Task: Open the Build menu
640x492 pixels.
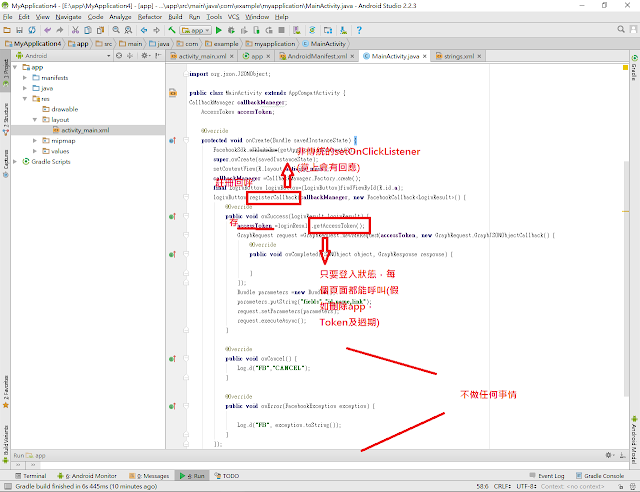Action: (175, 17)
